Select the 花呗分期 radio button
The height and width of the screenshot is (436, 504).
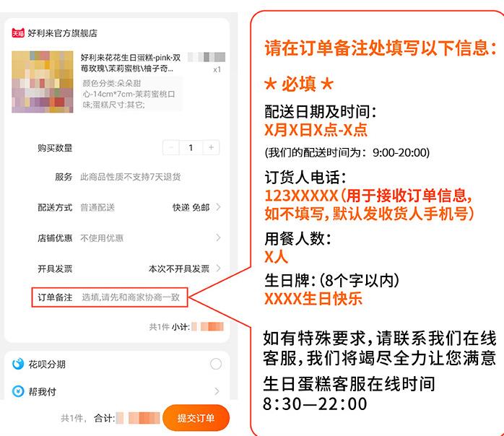216,364
